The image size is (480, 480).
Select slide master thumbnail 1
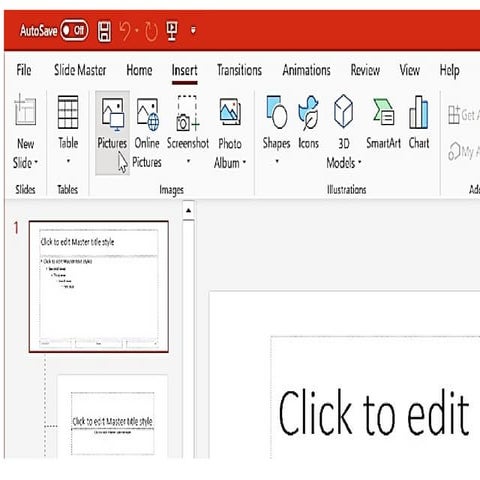(x=99, y=287)
